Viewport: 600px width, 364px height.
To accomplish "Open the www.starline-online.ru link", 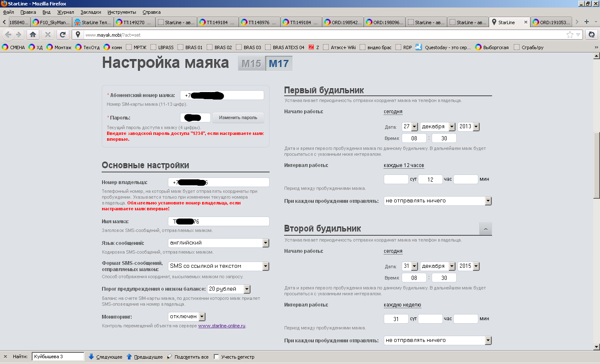I will 222,326.
